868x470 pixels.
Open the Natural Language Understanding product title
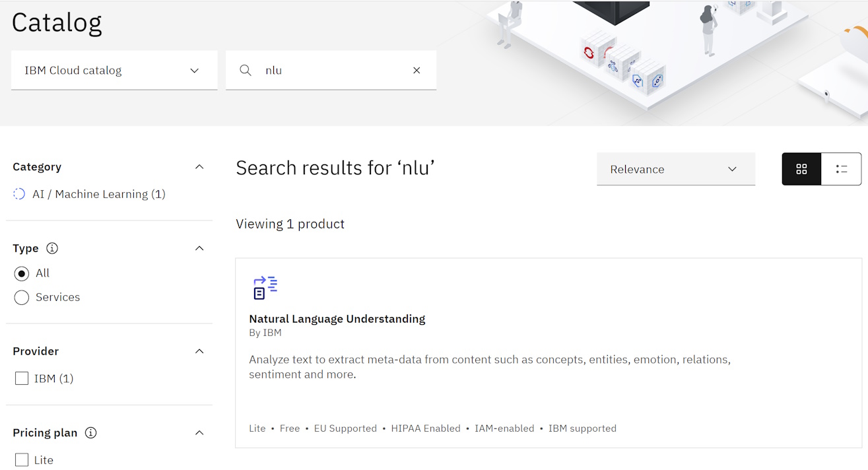pos(337,319)
